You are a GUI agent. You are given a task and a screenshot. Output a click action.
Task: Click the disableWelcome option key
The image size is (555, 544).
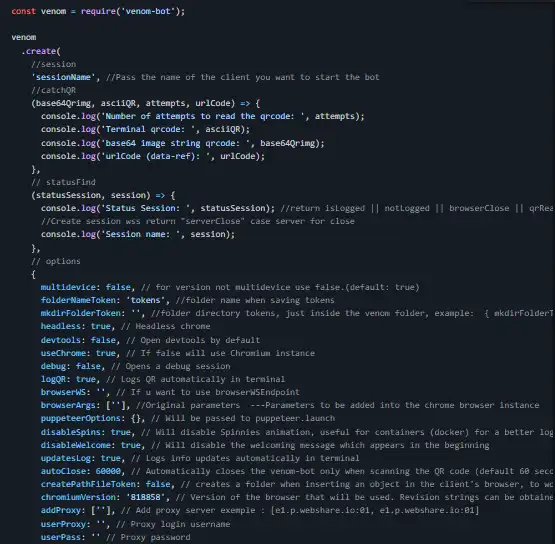coord(76,445)
